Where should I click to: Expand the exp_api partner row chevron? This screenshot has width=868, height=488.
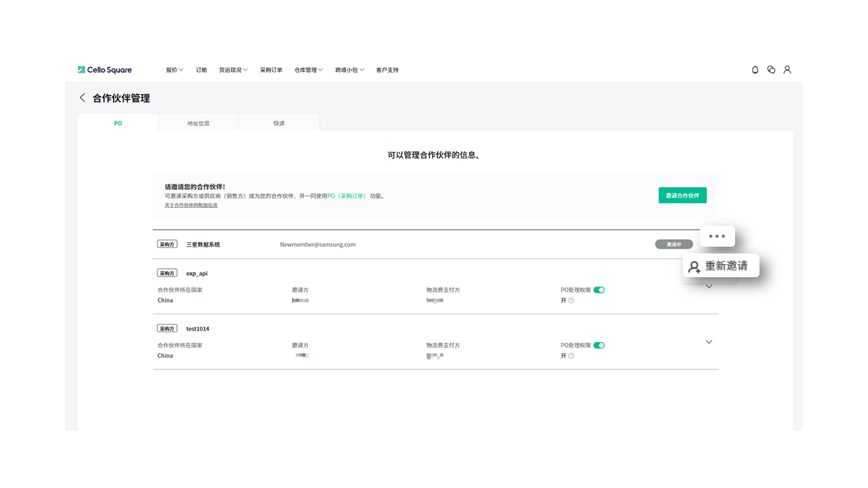coord(709,287)
